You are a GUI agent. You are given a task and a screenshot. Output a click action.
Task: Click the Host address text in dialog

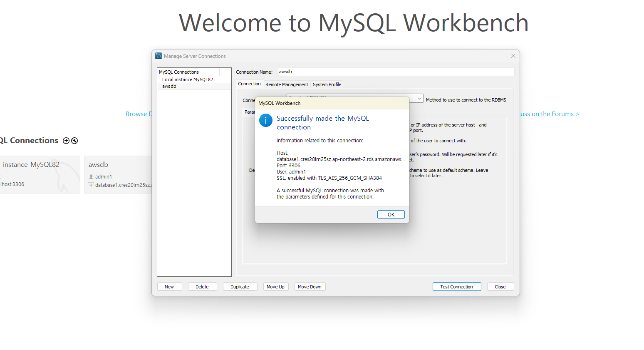[340, 159]
